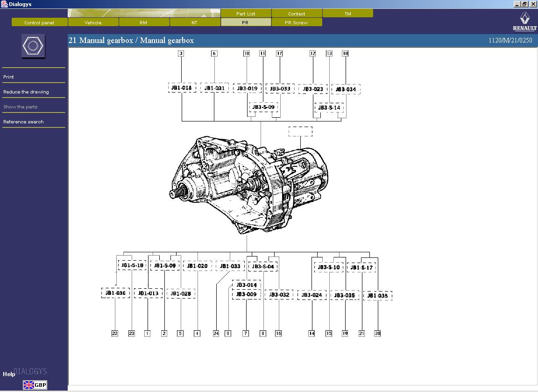Select callout number 9
This screenshot has width=538, height=392.
[x=228, y=333]
